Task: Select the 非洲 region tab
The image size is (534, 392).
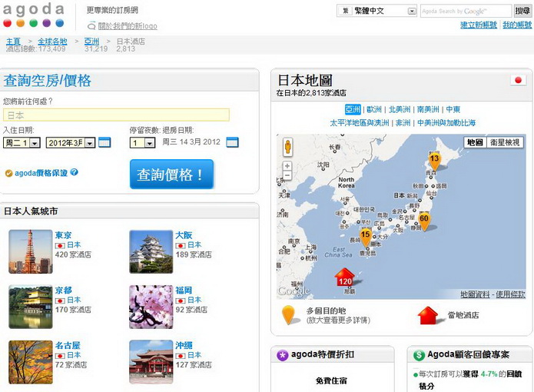Action: pos(403,123)
